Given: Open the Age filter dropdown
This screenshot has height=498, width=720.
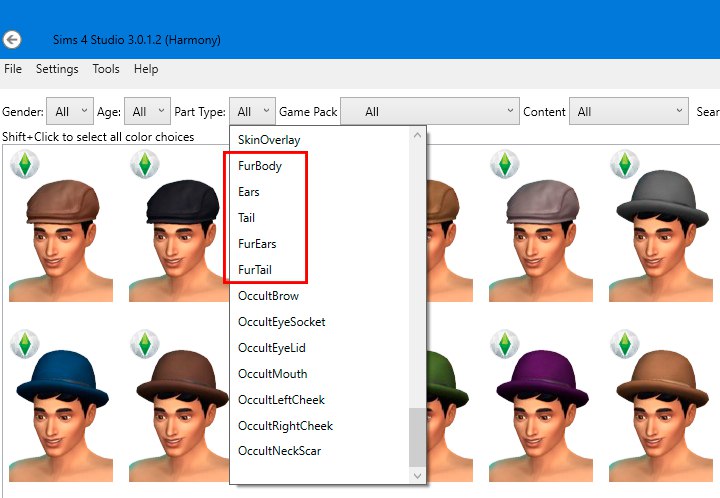Looking at the screenshot, I should [x=150, y=112].
